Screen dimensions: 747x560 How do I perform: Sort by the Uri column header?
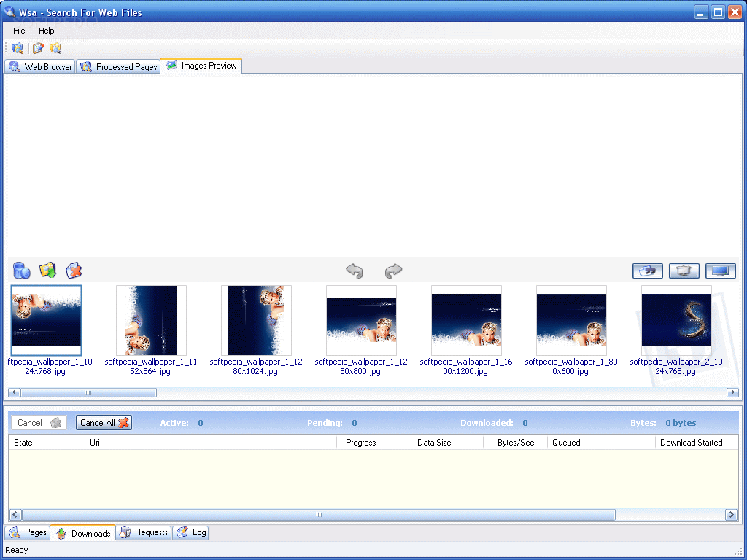[x=211, y=443]
